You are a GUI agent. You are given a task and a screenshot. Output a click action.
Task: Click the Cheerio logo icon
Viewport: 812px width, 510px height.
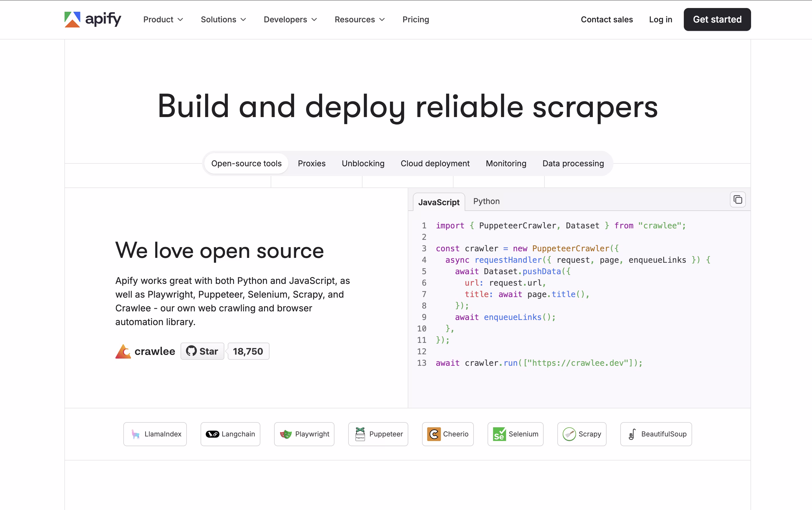click(434, 434)
